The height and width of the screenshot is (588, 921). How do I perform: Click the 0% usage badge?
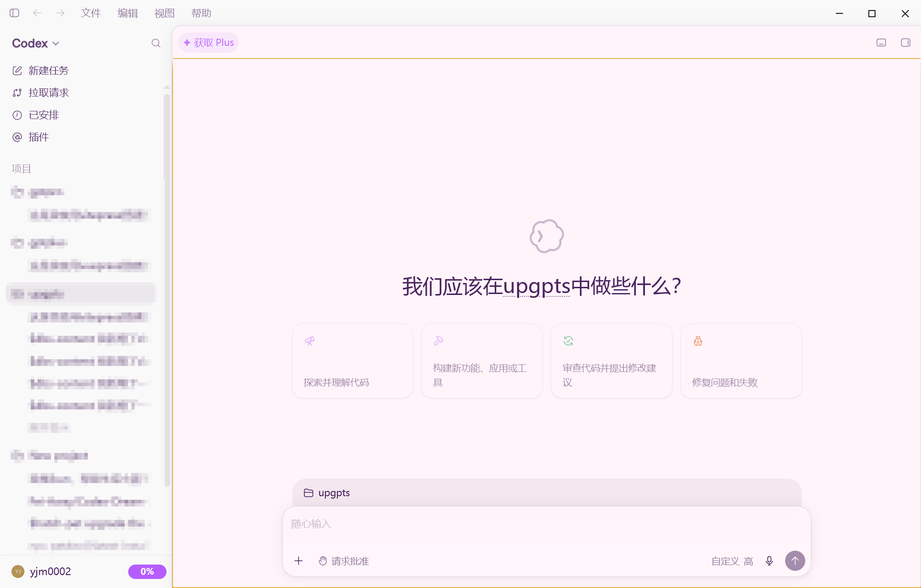(147, 571)
